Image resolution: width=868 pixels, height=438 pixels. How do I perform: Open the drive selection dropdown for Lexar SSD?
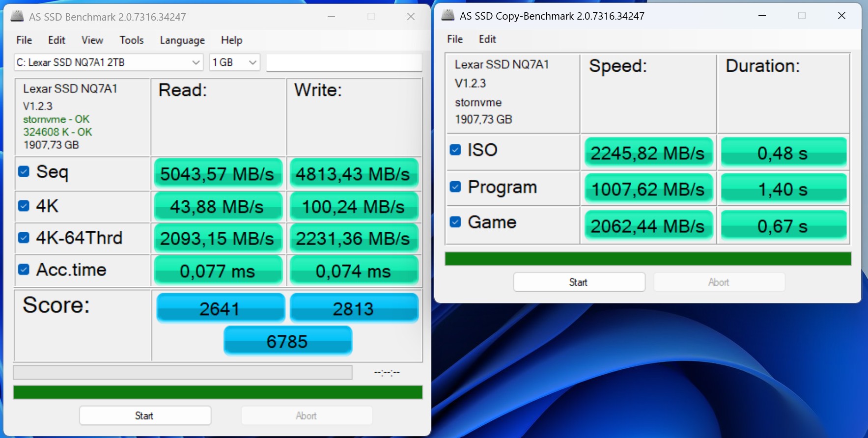pos(108,62)
